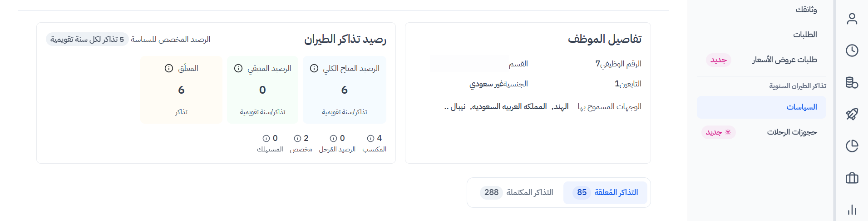
Task: Show info for المعلّق balance
Action: tap(169, 68)
